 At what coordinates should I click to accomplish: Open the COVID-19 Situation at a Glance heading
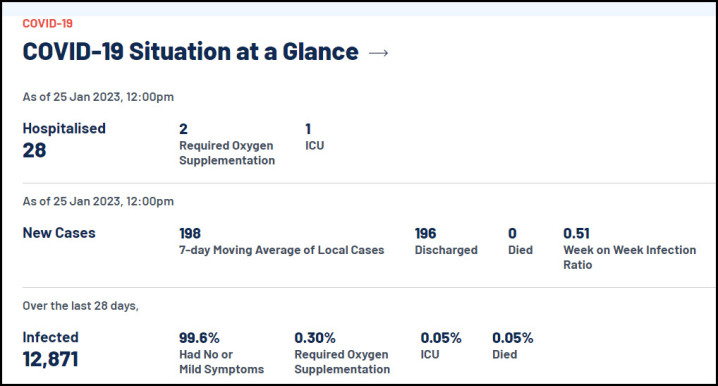[190, 51]
